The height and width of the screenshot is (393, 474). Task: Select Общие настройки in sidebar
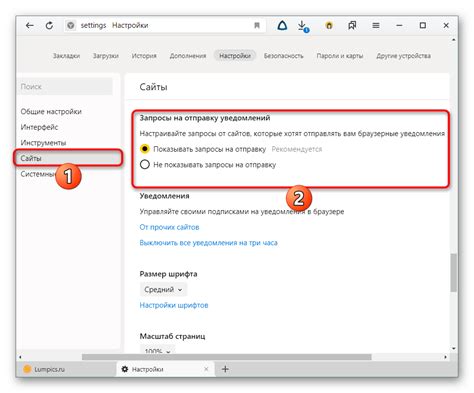pos(51,111)
